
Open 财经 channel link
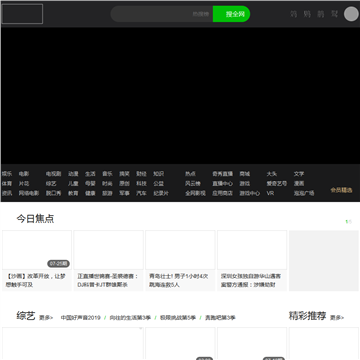coord(141,174)
